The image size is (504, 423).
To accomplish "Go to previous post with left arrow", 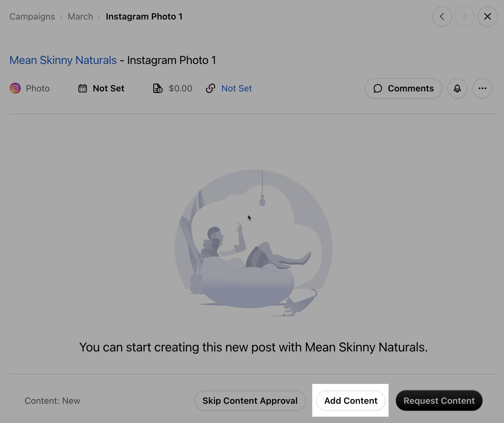I will [x=442, y=16].
